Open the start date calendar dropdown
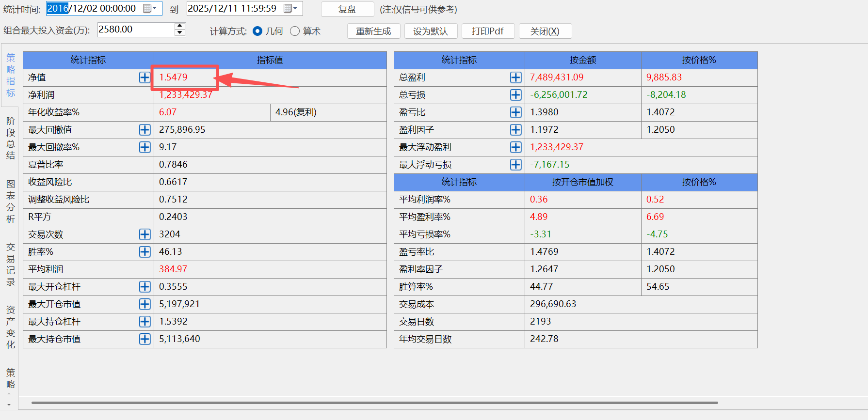Image resolution: width=868 pixels, height=420 pixels. [150, 8]
